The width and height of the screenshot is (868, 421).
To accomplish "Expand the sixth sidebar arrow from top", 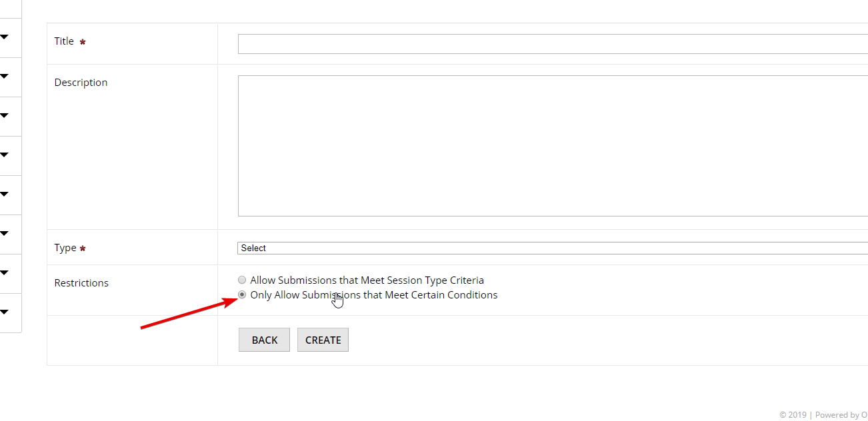I will pyautogui.click(x=4, y=234).
